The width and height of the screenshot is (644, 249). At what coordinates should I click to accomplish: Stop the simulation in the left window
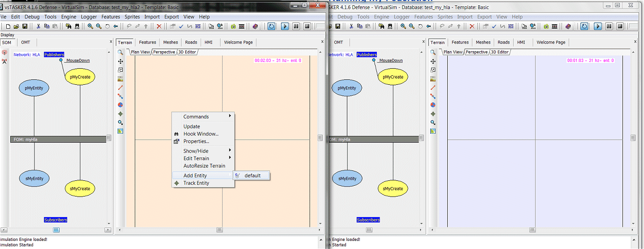pos(307,26)
